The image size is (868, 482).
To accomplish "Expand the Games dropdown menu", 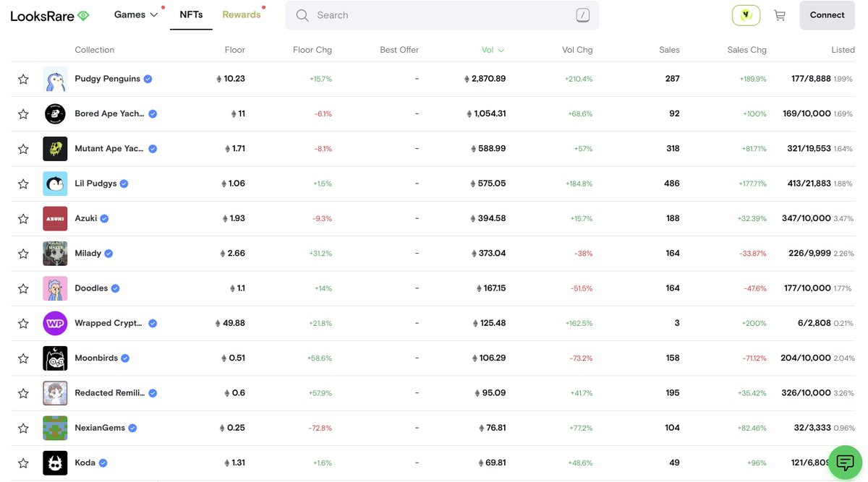I will (x=136, y=14).
